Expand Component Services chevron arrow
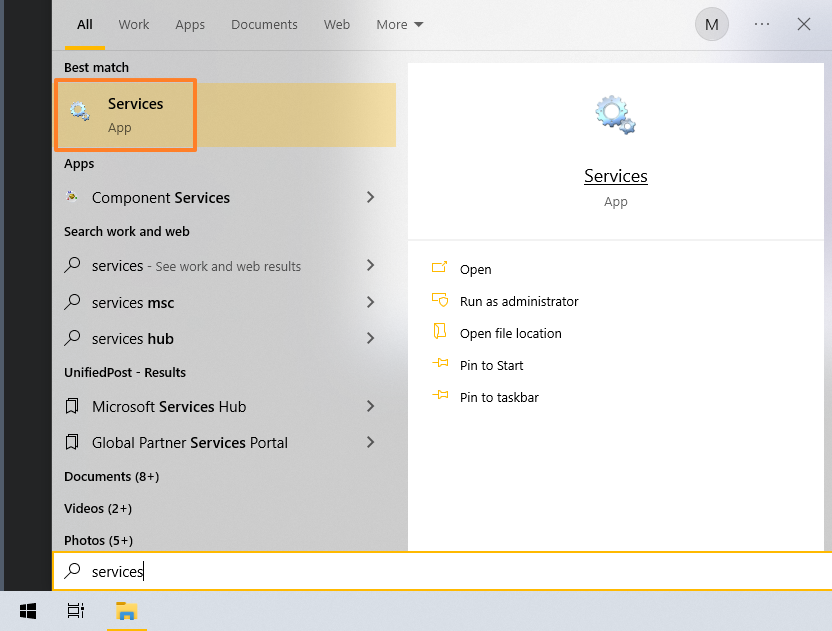This screenshot has width=832, height=631. (x=370, y=197)
